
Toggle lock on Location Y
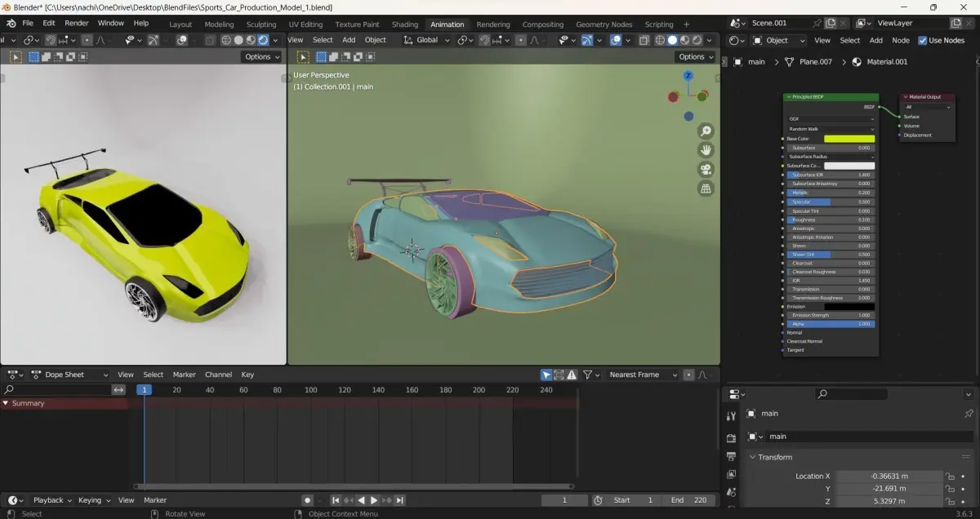950,489
